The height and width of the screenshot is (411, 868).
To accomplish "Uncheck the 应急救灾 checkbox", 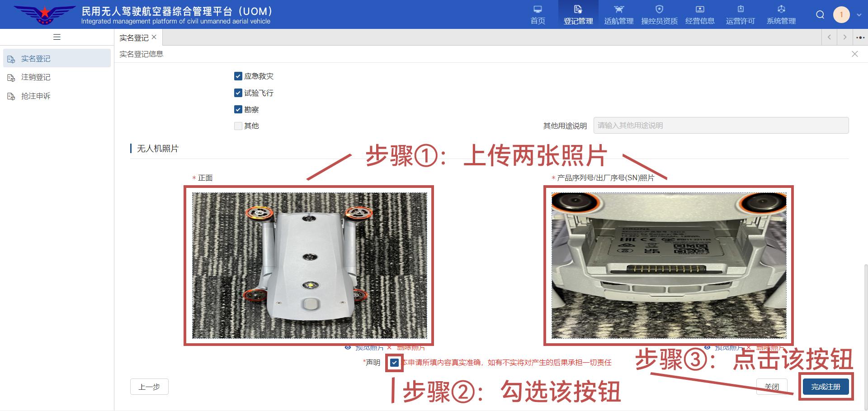I will 238,76.
